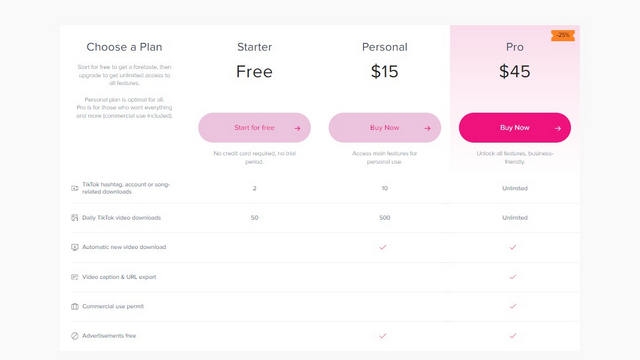This screenshot has width=640, height=360.
Task: Start the Starter plan for free
Action: (254, 128)
